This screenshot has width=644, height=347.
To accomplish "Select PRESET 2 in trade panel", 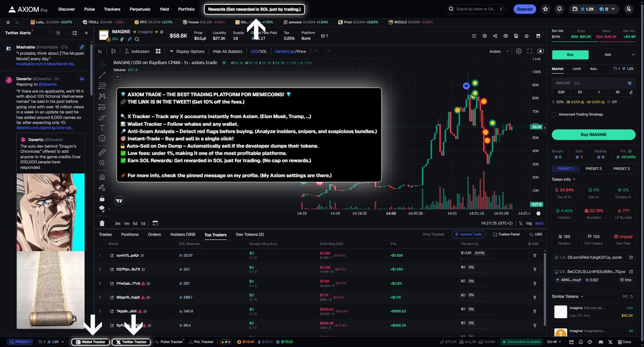I will 594,169.
